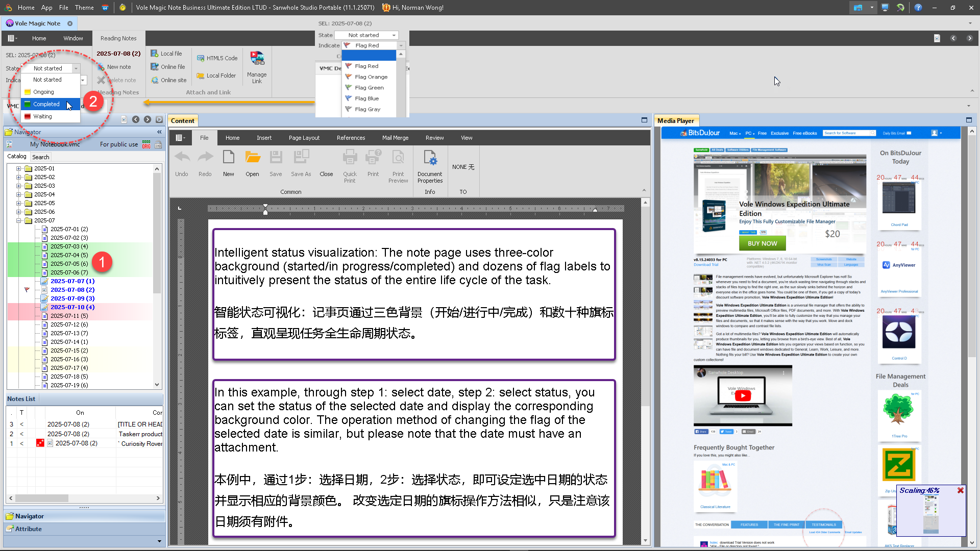Attach an Online site
Viewport: 980px width, 551px height.
(x=168, y=80)
